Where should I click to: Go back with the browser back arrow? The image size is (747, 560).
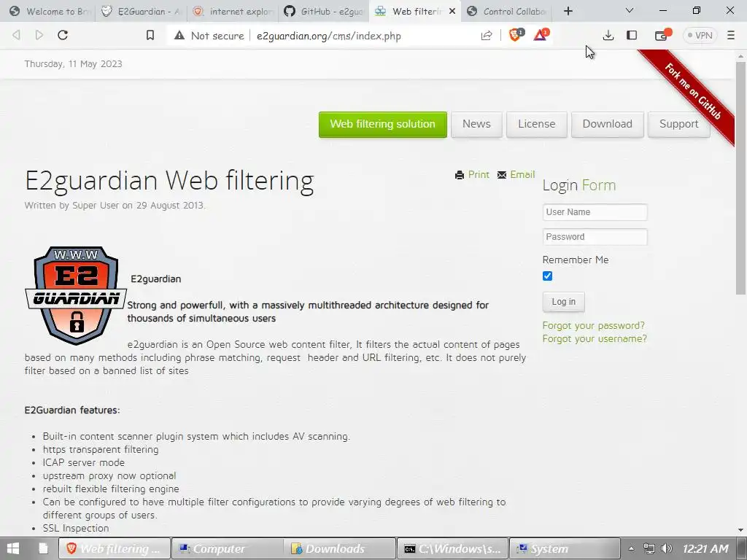point(16,35)
